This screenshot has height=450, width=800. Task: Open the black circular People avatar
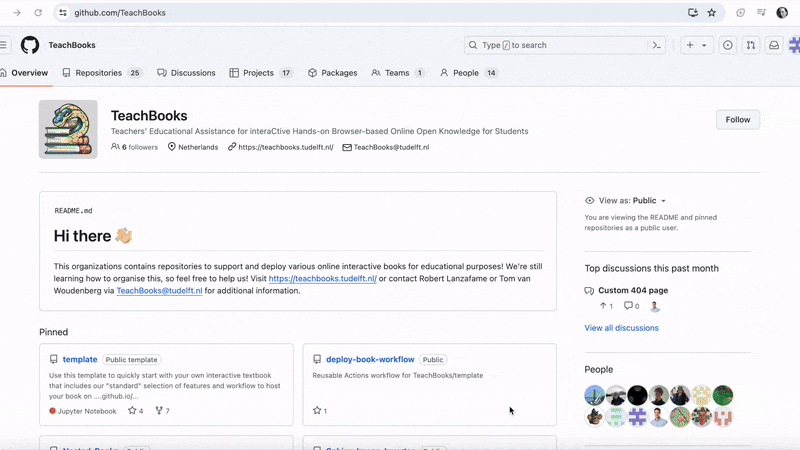[637, 395]
